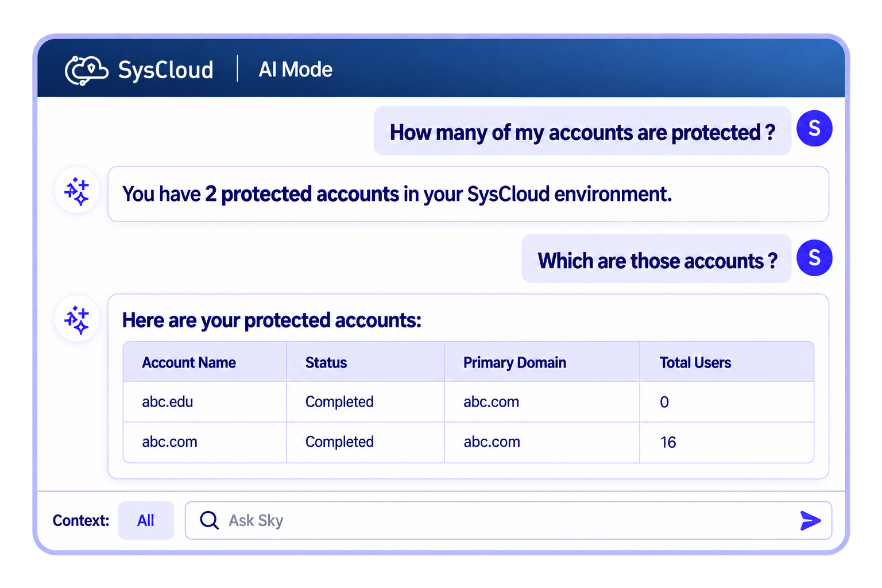The image size is (882, 588).
Task: Click 'Here are your protected accounts' heading
Action: pos(272,320)
